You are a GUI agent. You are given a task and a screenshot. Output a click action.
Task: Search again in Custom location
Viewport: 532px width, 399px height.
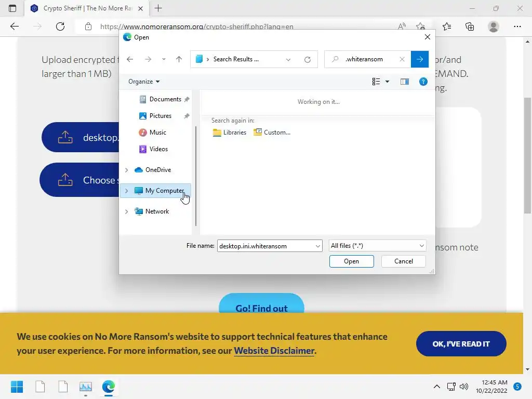click(272, 132)
